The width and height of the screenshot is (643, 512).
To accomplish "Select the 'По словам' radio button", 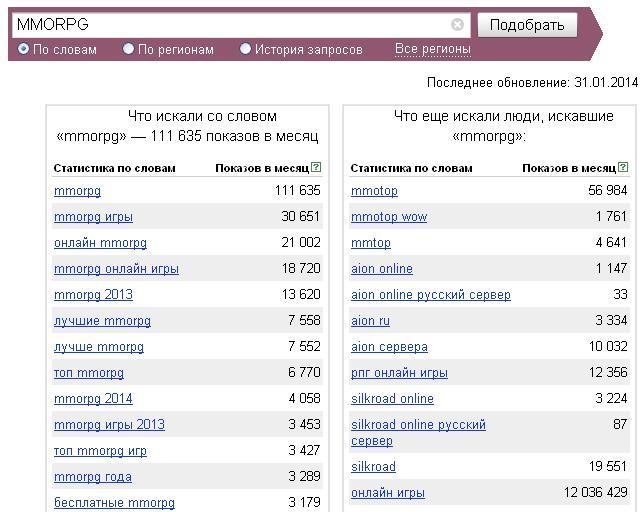I will [23, 49].
